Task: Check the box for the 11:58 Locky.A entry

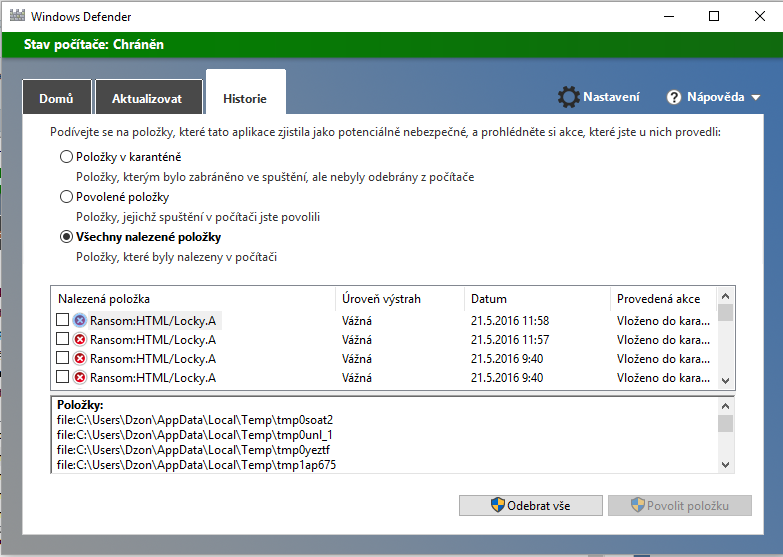Action: [63, 320]
